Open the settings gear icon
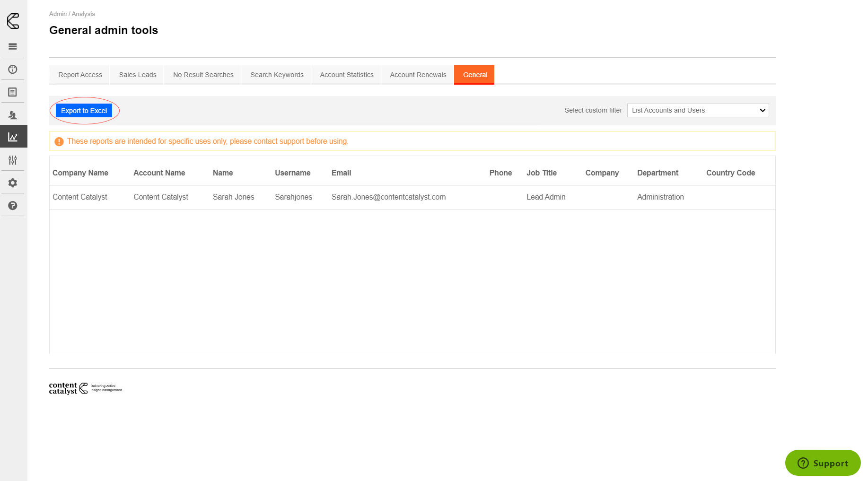The image size is (868, 481). 13,183
